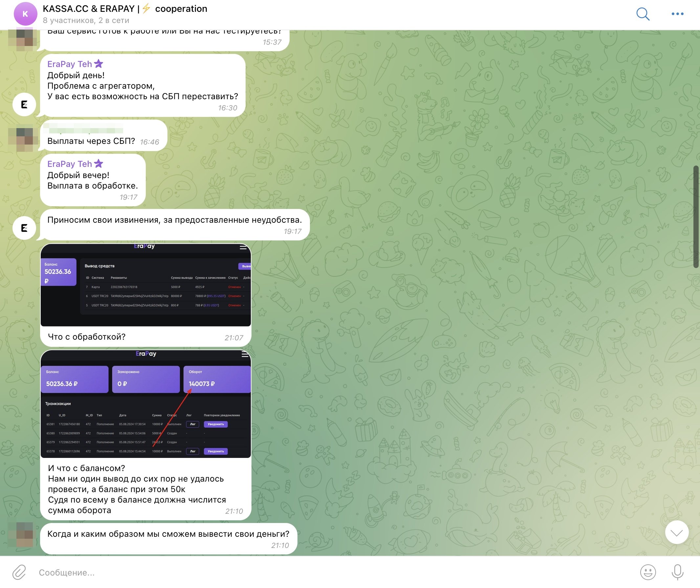Click the EraPay Teh name above 'Добрый вечер!'
700x588 pixels.
click(x=69, y=164)
